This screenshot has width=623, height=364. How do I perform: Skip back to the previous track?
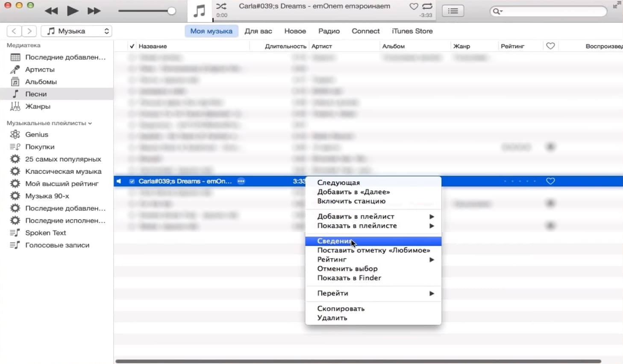tap(51, 11)
